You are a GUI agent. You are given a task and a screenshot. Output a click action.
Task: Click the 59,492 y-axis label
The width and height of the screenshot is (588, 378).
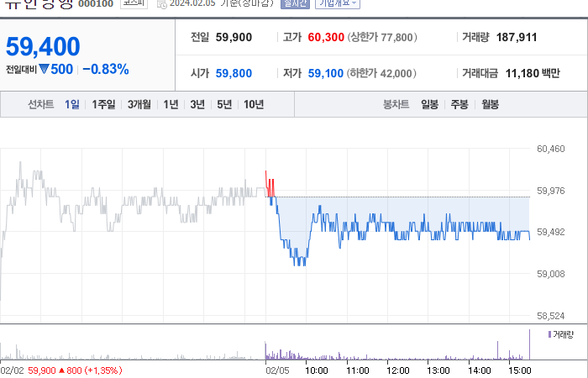pyautogui.click(x=550, y=232)
